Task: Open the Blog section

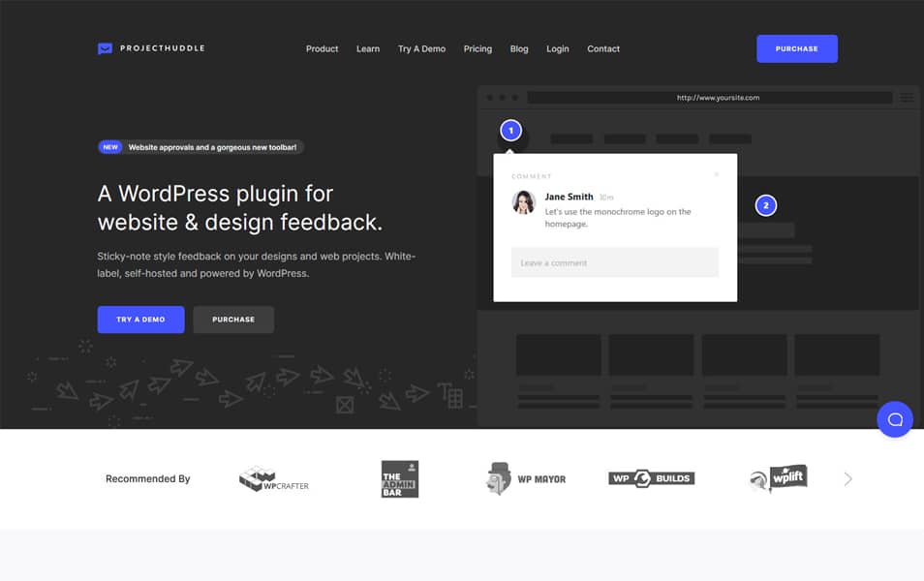Action: tap(519, 48)
